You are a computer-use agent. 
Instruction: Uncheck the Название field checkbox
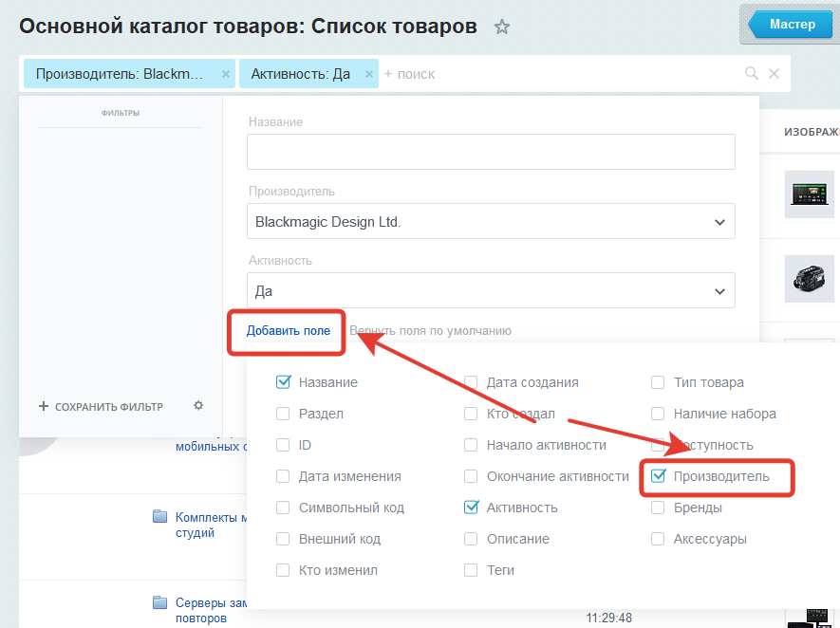pos(283,382)
